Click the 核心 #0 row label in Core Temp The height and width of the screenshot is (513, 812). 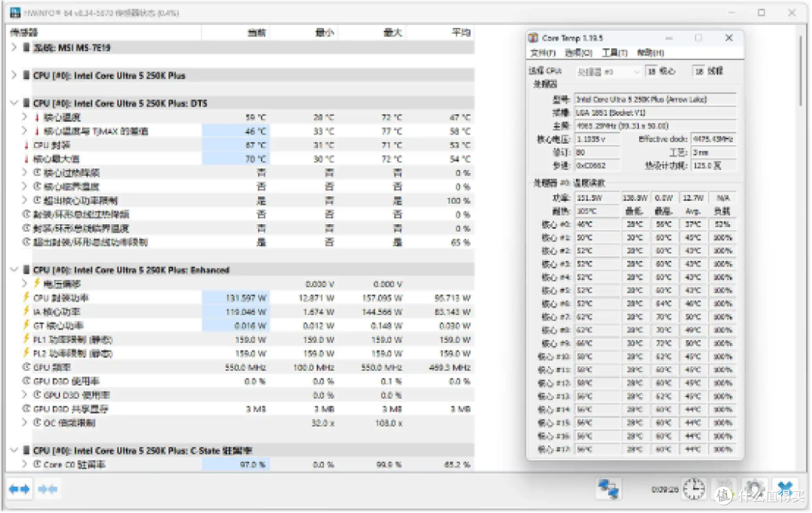[556, 224]
